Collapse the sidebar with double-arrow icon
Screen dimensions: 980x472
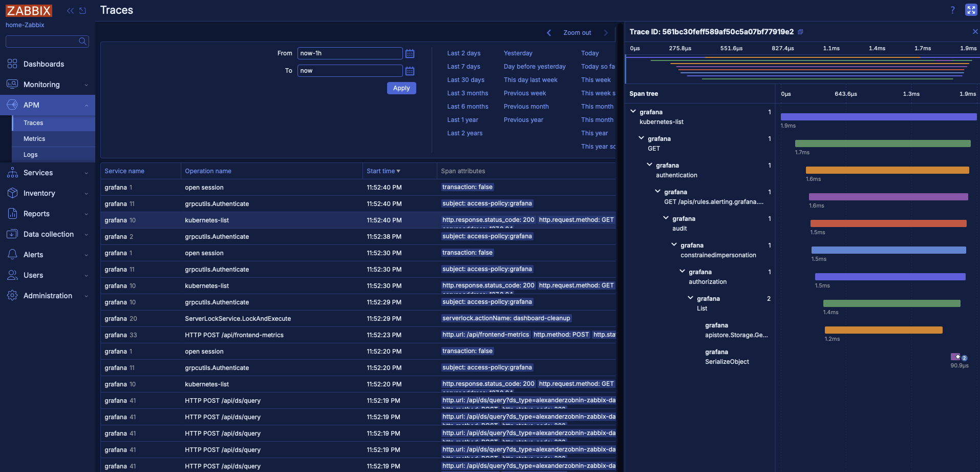coord(70,11)
